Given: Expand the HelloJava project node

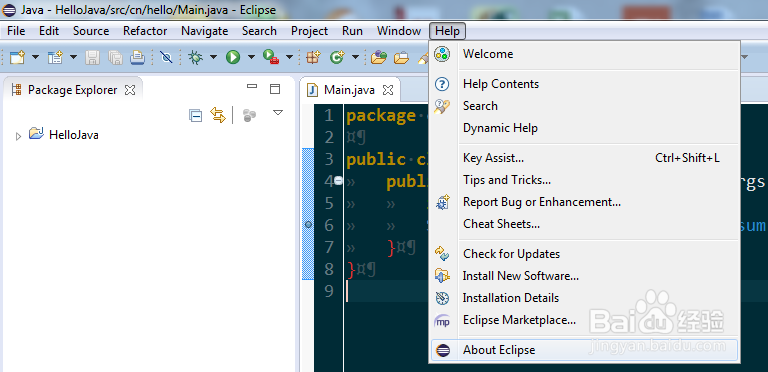Looking at the screenshot, I should pos(18,136).
